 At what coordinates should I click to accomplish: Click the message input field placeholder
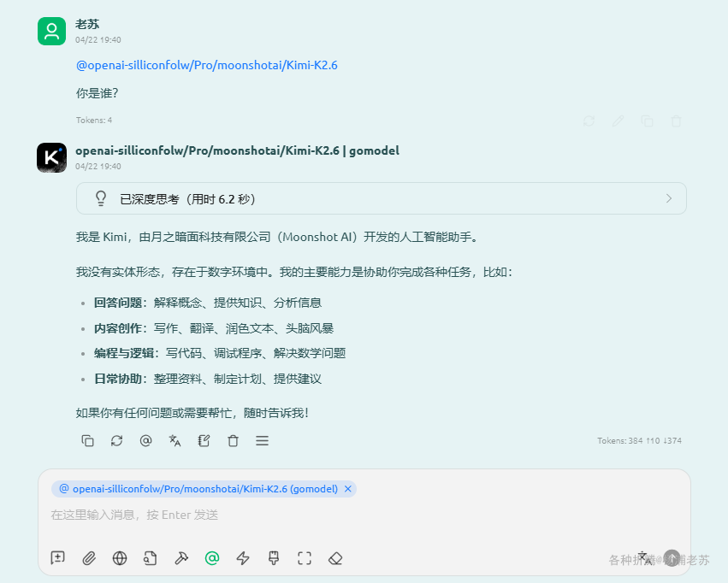(134, 515)
